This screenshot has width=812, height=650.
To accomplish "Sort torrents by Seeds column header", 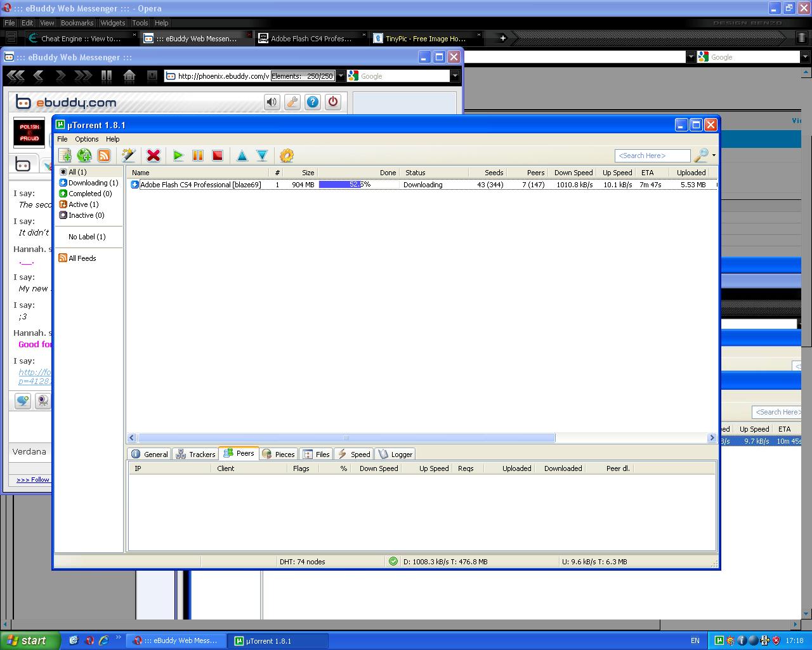I will tap(487, 173).
